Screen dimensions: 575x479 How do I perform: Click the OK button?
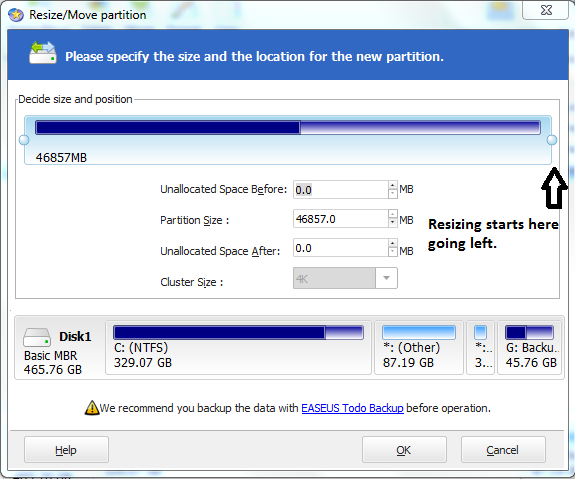(404, 450)
